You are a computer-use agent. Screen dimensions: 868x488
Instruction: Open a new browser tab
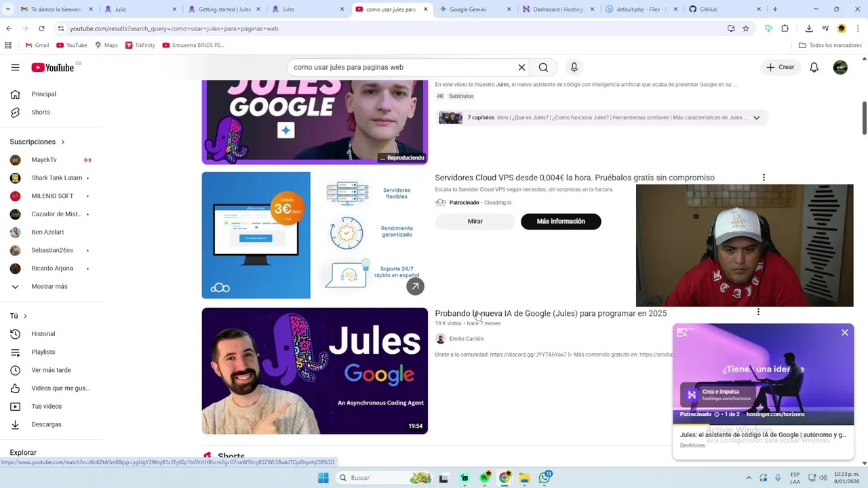point(775,9)
